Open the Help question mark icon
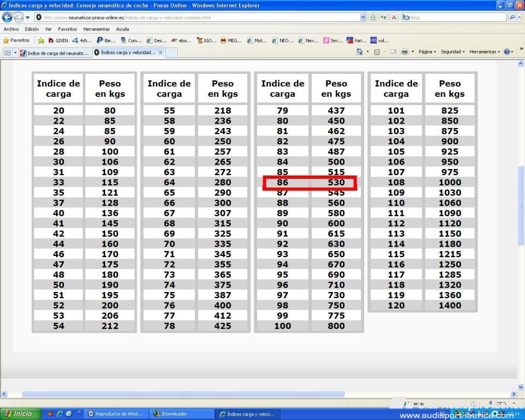The image size is (525, 420). [506, 52]
